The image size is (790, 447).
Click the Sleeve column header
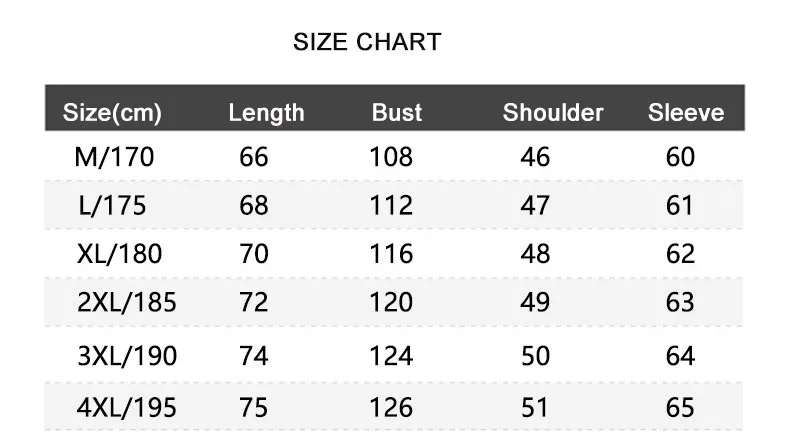point(686,112)
